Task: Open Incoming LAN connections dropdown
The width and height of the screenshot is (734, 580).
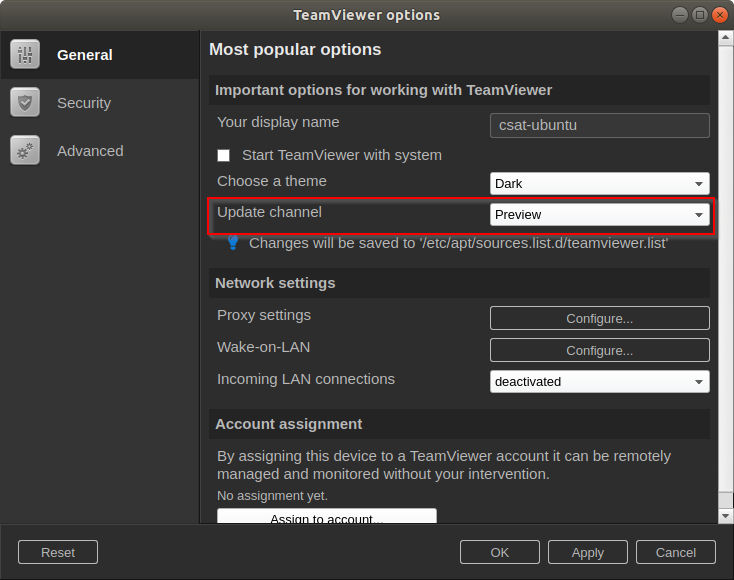Action: tap(600, 382)
